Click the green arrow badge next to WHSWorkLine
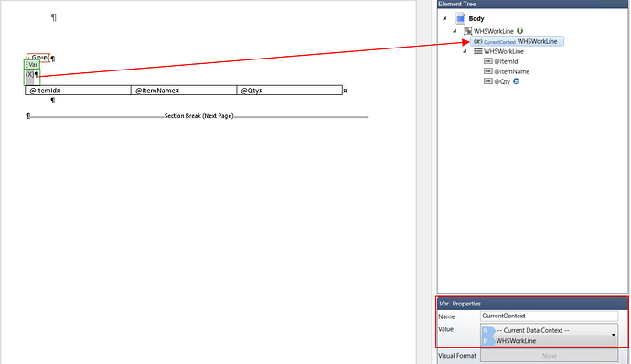The width and height of the screenshot is (631, 364). (x=520, y=30)
